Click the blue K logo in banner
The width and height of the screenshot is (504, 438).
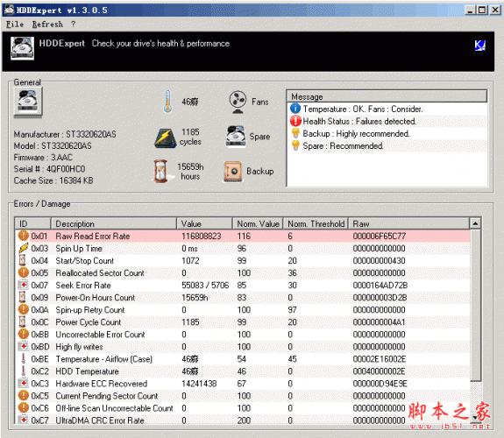click(x=479, y=46)
